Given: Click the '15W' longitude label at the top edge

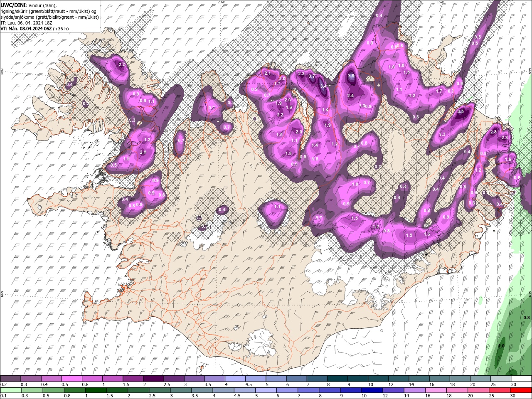Looking at the screenshot, I should [440, 2].
